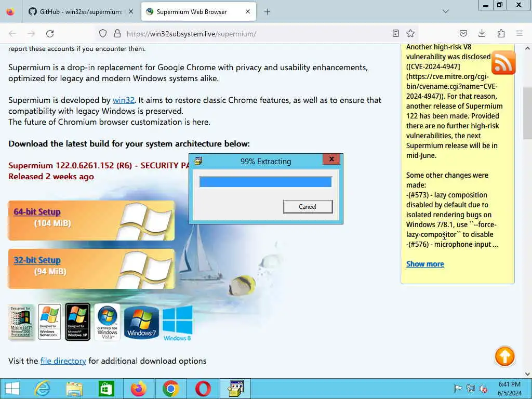This screenshot has width=532, height=399.
Task: Open the list all tabs dropdown arrow
Action: coord(445,11)
